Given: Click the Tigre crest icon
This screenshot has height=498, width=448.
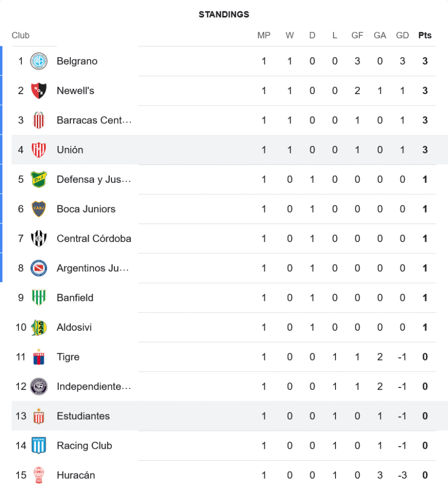Looking at the screenshot, I should 39,357.
